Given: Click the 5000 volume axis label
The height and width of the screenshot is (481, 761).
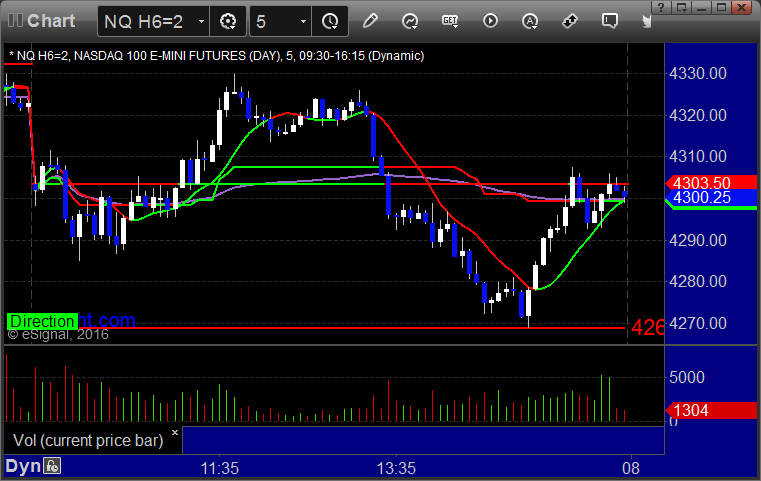Looking at the screenshot, I should coord(686,377).
